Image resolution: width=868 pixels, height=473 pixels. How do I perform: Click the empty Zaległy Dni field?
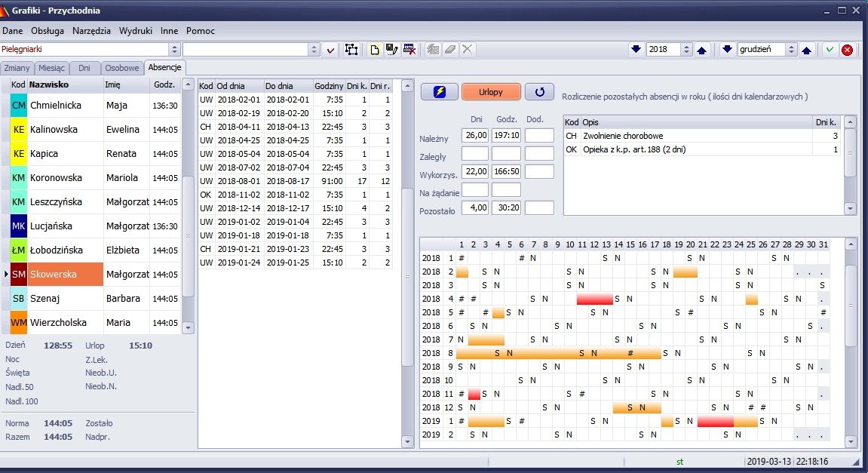tap(475, 153)
